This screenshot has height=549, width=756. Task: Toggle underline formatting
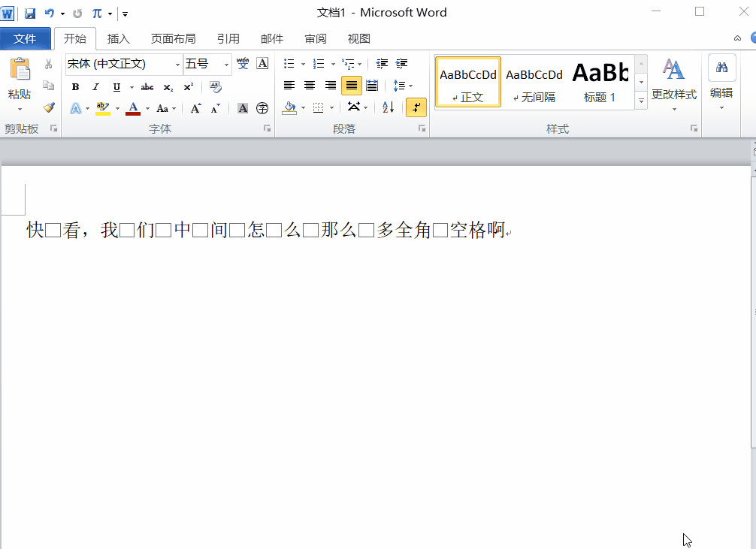click(x=116, y=87)
